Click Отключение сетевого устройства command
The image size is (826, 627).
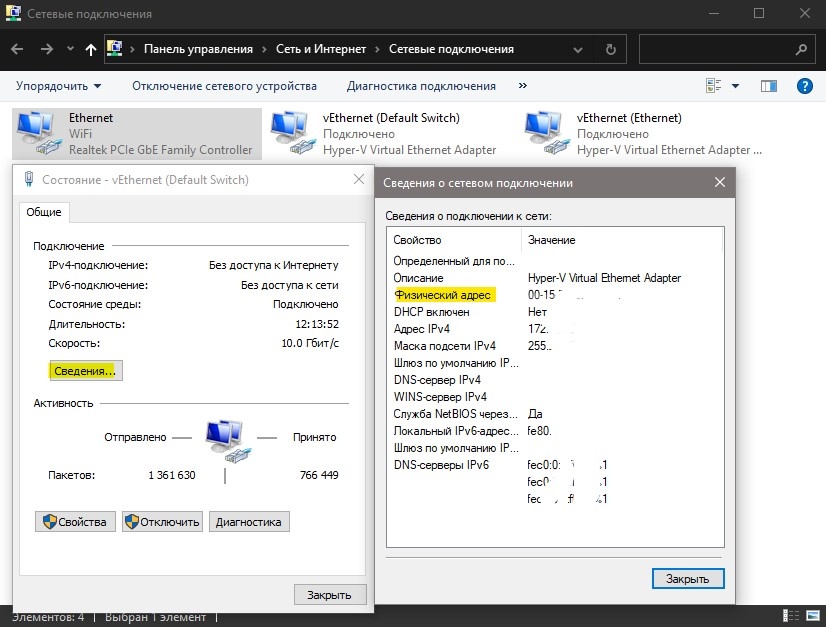point(224,86)
